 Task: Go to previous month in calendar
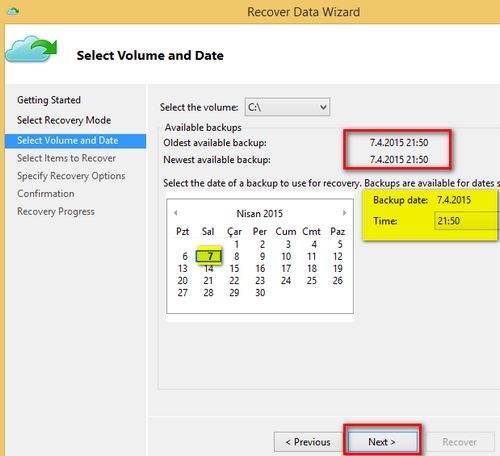coord(176,213)
